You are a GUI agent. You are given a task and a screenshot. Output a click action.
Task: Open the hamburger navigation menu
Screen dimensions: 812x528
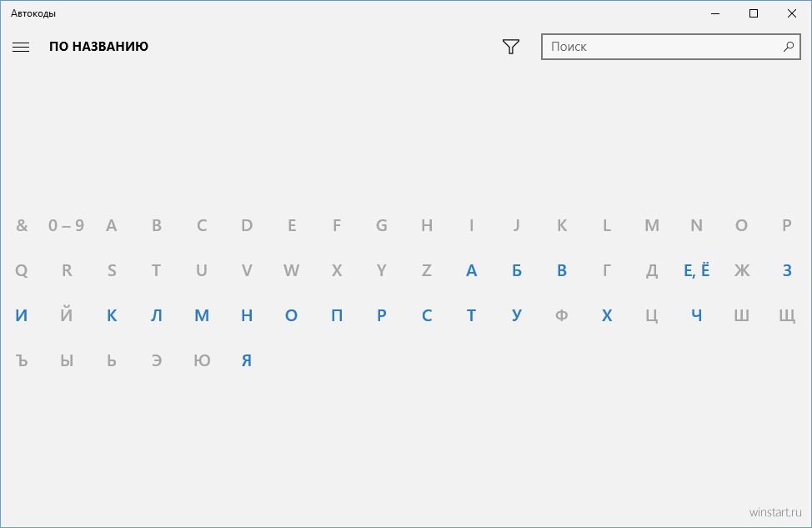coord(21,48)
